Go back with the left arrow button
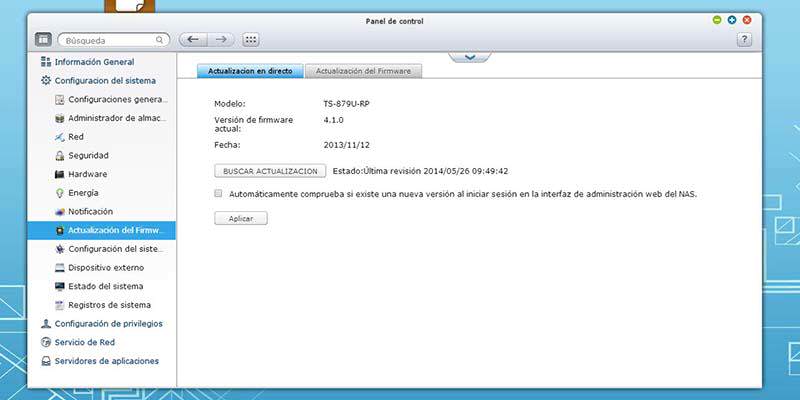The height and width of the screenshot is (400, 800). click(193, 40)
